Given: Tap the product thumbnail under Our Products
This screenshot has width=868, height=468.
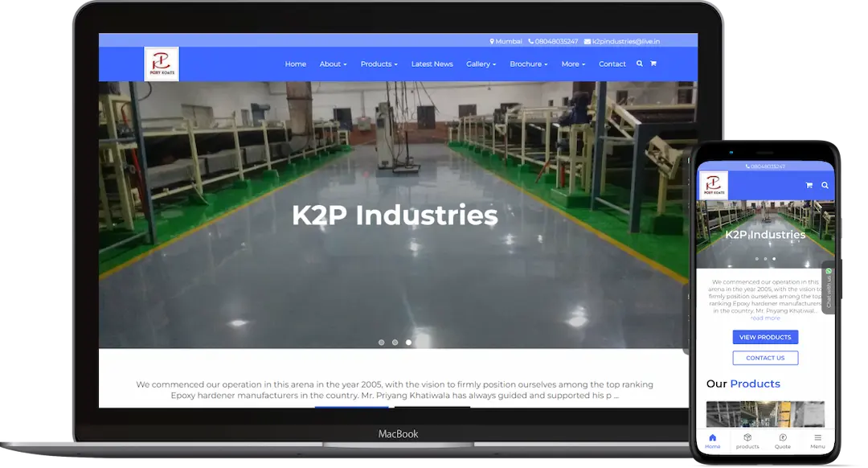Looking at the screenshot, I should tap(765, 414).
